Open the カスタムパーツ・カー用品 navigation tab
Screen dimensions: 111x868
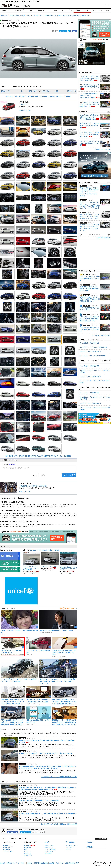(101, 10)
